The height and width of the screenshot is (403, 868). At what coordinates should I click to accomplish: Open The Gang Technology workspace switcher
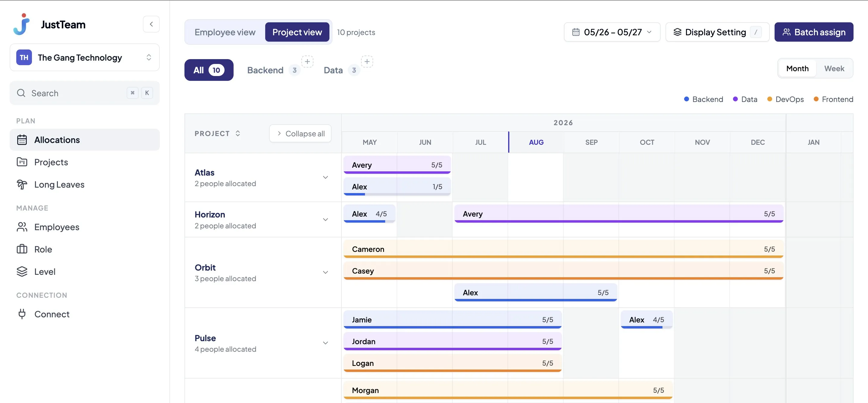pyautogui.click(x=85, y=57)
